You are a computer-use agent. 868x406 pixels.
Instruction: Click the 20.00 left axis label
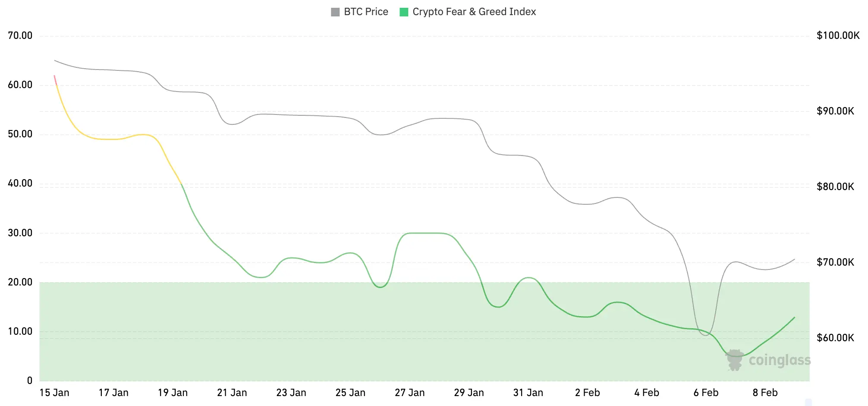point(20,282)
